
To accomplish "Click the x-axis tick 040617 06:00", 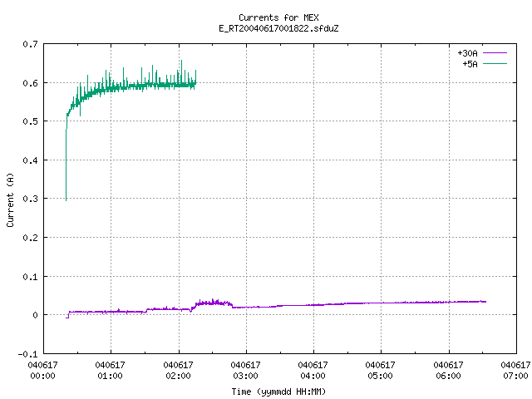I will pos(448,371).
